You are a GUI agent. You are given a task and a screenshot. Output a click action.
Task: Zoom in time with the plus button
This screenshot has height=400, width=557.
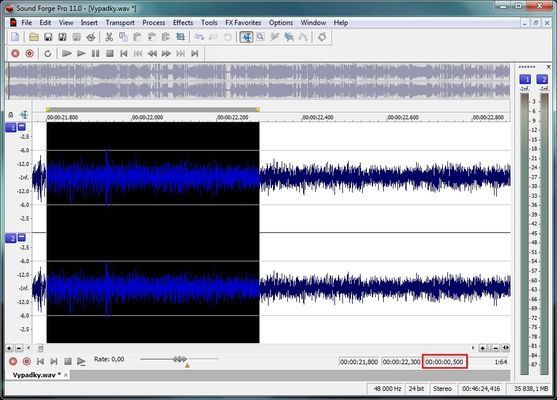point(482,348)
